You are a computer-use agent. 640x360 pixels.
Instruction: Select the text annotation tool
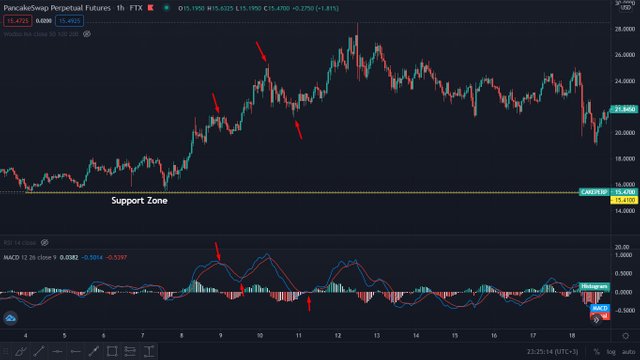[149, 351]
